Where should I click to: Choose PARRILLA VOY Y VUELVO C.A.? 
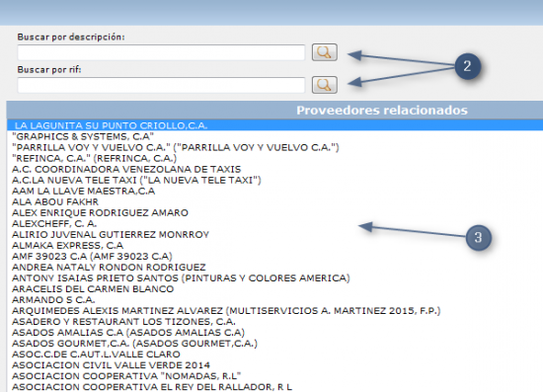point(275,147)
